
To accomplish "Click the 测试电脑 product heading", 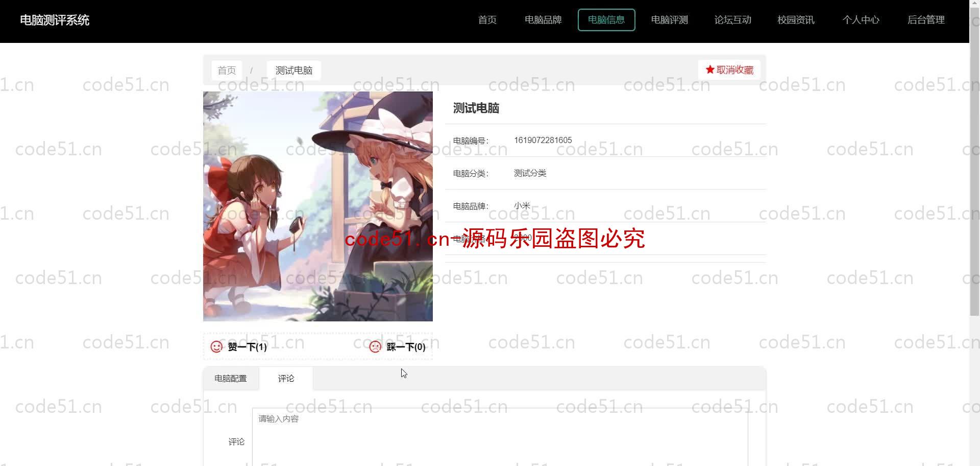I will pyautogui.click(x=476, y=108).
